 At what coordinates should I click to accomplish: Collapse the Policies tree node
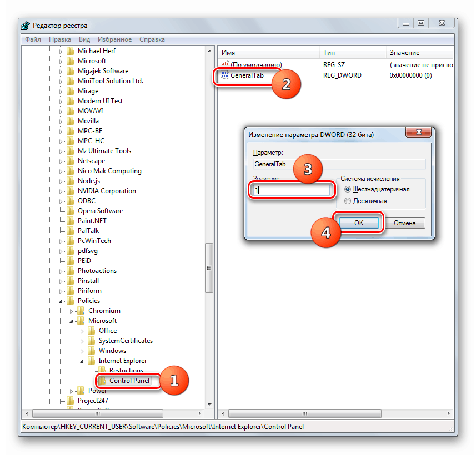pos(61,301)
